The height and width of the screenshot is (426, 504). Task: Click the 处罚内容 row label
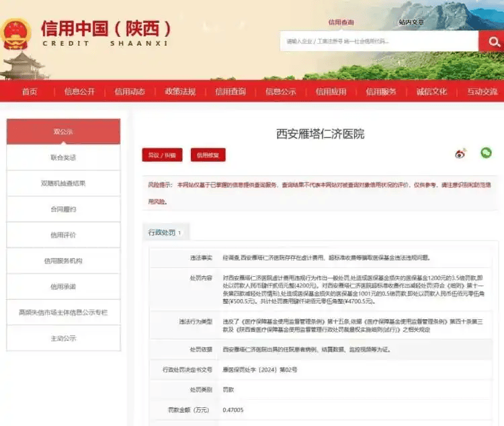click(x=201, y=278)
